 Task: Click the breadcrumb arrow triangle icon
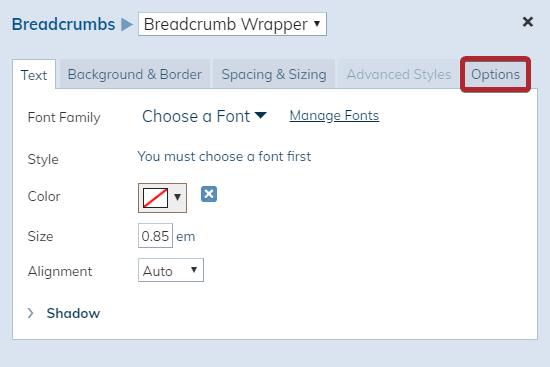[x=127, y=25]
